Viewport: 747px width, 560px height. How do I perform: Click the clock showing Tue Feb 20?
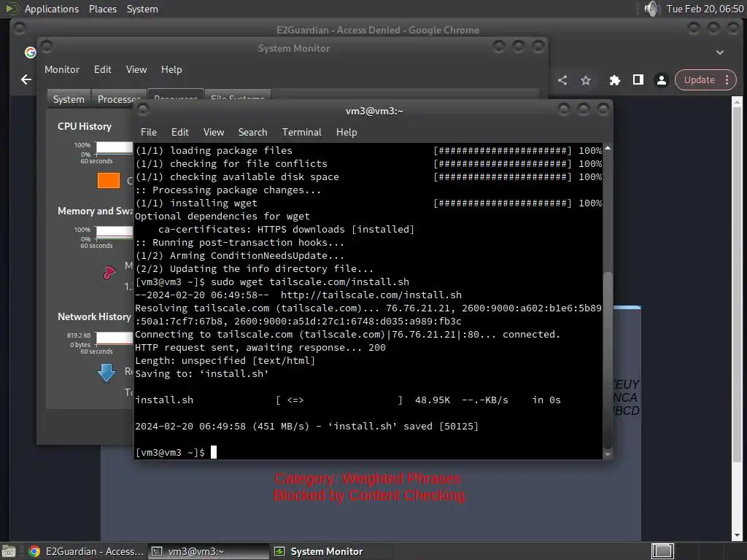click(705, 9)
